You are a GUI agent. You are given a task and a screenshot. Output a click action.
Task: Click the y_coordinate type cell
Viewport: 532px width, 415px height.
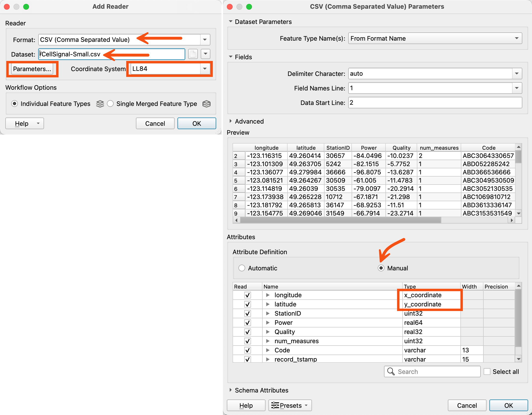pyautogui.click(x=431, y=304)
